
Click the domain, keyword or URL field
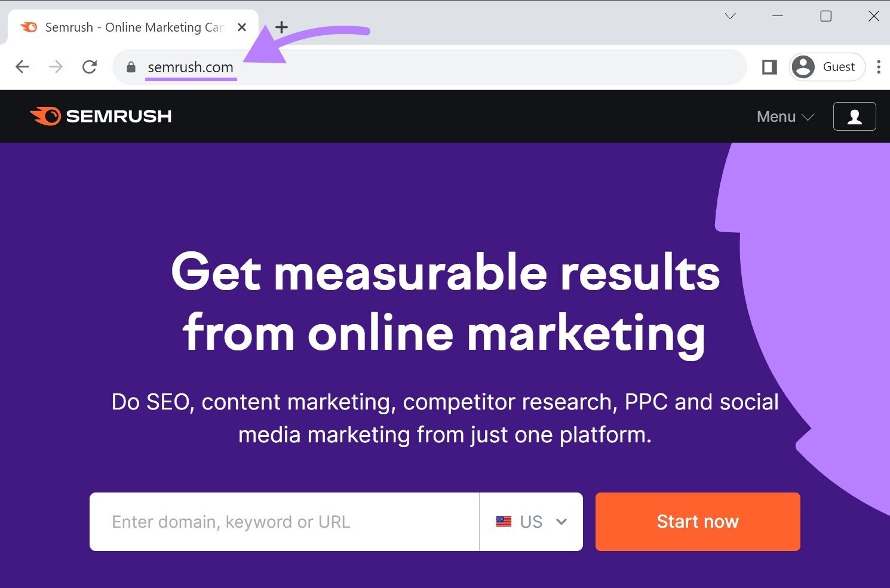click(284, 522)
